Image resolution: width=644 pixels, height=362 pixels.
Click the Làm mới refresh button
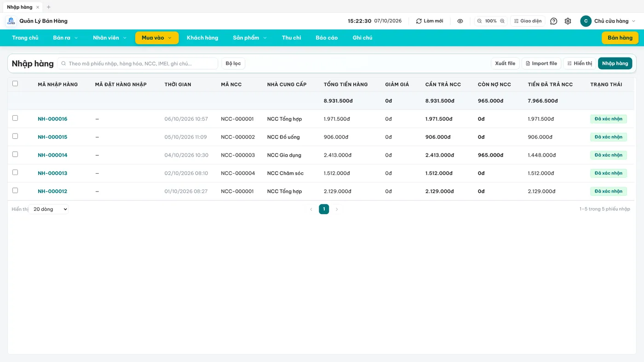point(430,21)
